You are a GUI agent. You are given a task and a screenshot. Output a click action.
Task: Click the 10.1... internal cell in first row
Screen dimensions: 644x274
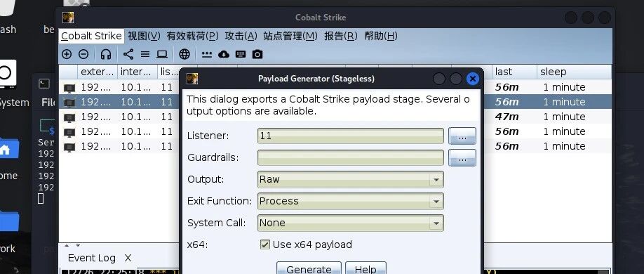pyautogui.click(x=136, y=87)
